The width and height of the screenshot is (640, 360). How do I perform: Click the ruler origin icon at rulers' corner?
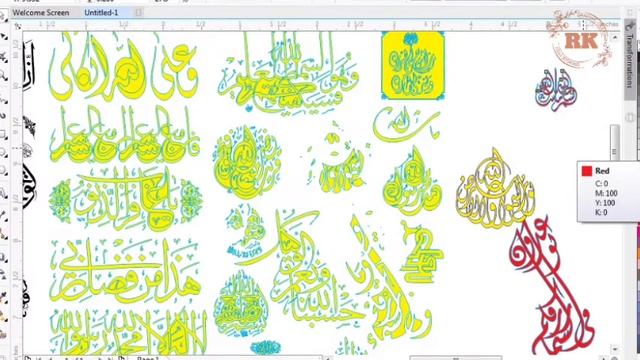[x=18, y=26]
